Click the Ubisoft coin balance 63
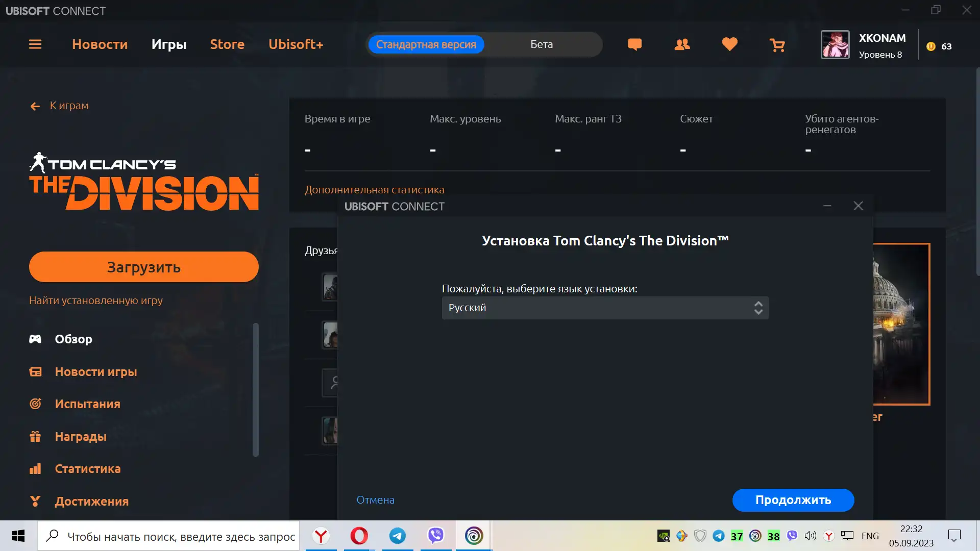This screenshot has height=551, width=980. [939, 46]
